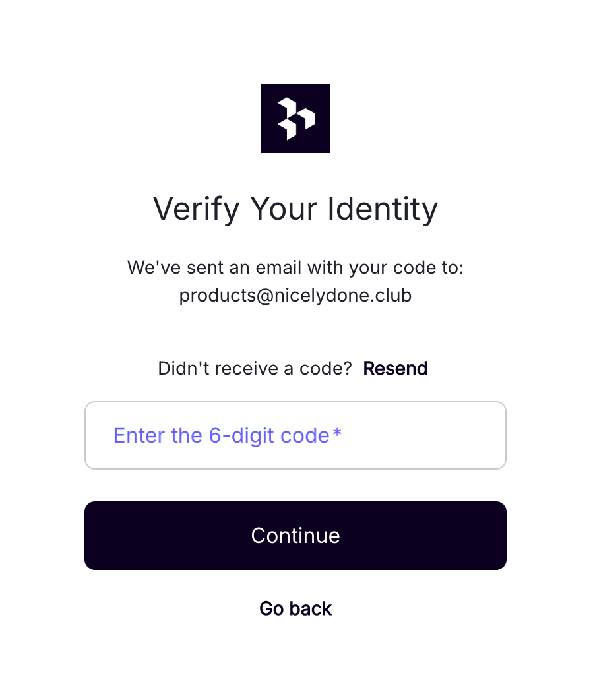Resend the verification code
This screenshot has width=591, height=700.
click(x=395, y=368)
